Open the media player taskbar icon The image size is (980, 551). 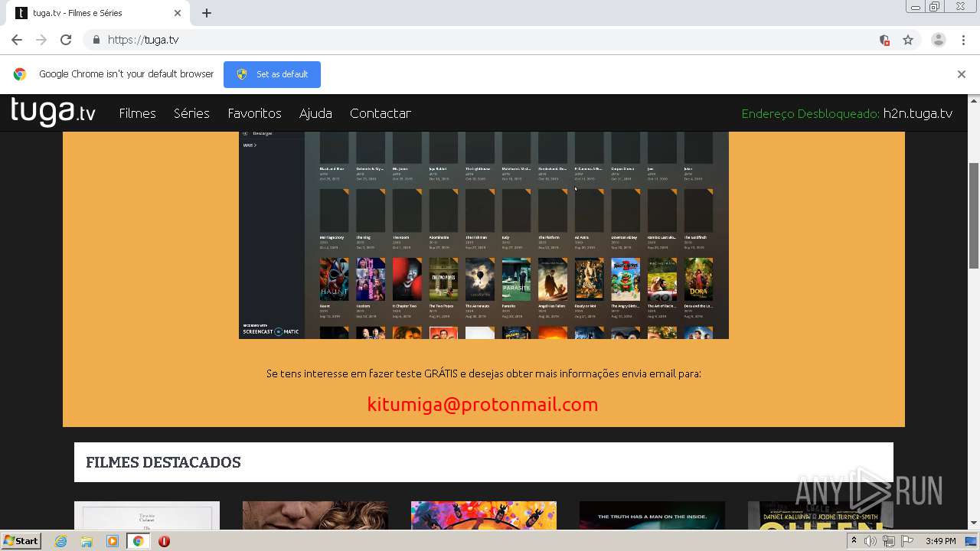(113, 541)
